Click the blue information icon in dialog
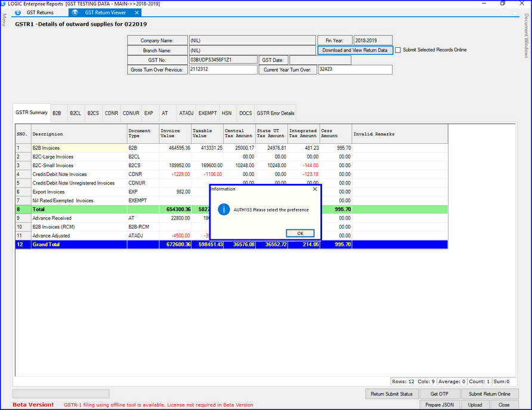Viewport: 532px width, 410px height. 224,209
